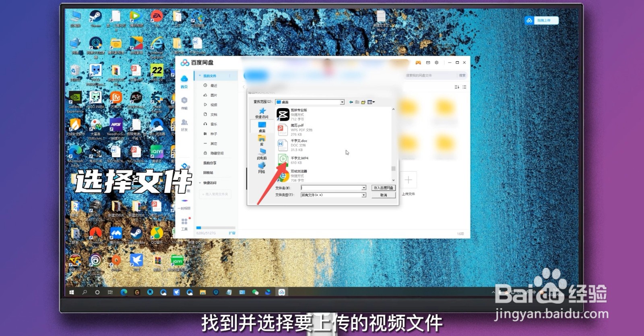Click the Netdisk search input field
The image size is (644, 336).
[x=430, y=75]
